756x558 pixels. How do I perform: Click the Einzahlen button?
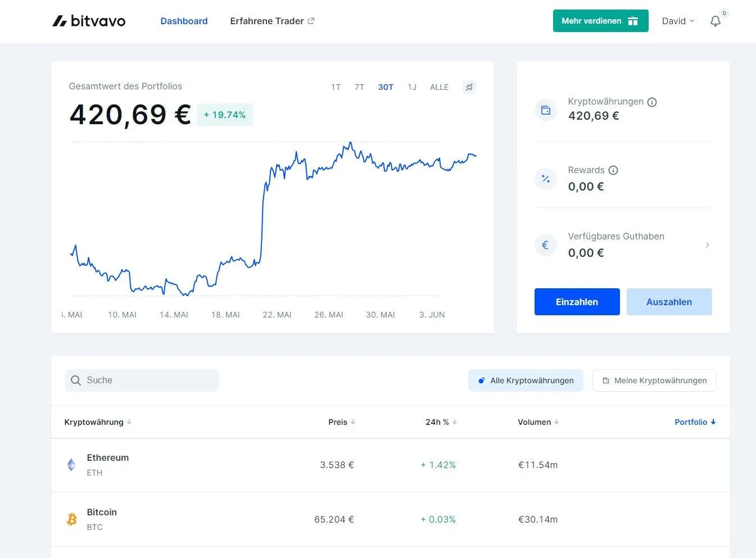click(577, 302)
